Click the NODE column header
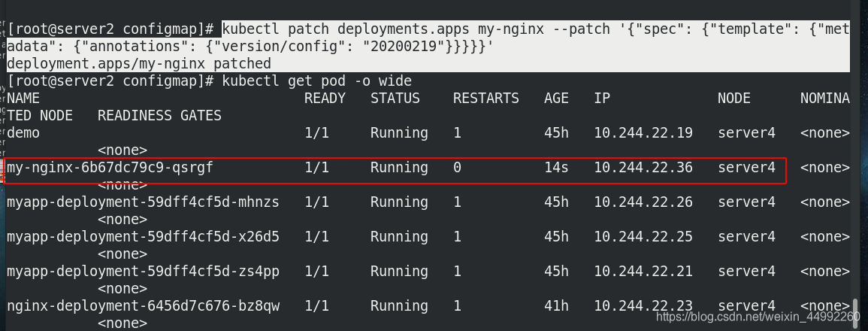This screenshot has width=868, height=331. (734, 99)
